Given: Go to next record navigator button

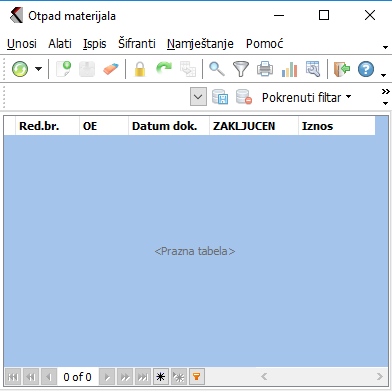Looking at the screenshot, I should [107, 377].
